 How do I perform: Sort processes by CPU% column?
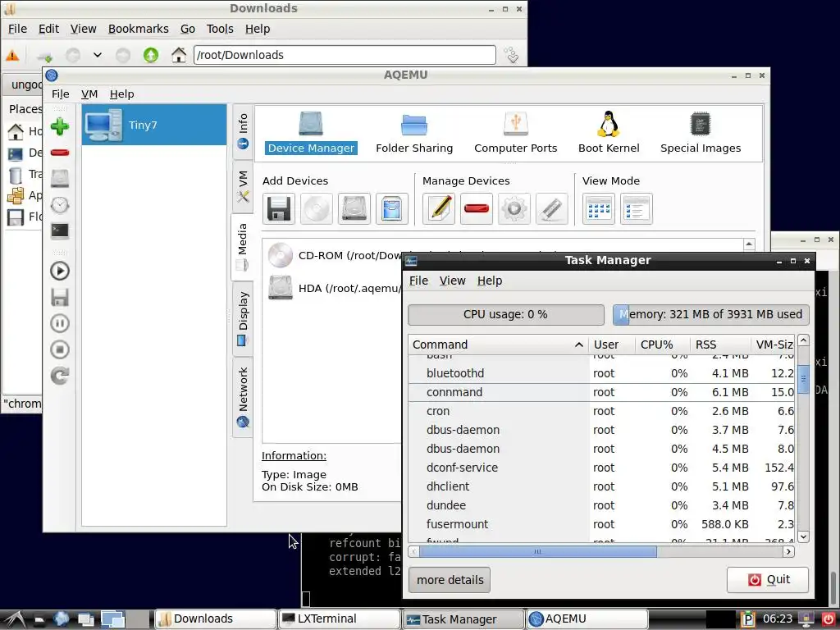pyautogui.click(x=662, y=345)
